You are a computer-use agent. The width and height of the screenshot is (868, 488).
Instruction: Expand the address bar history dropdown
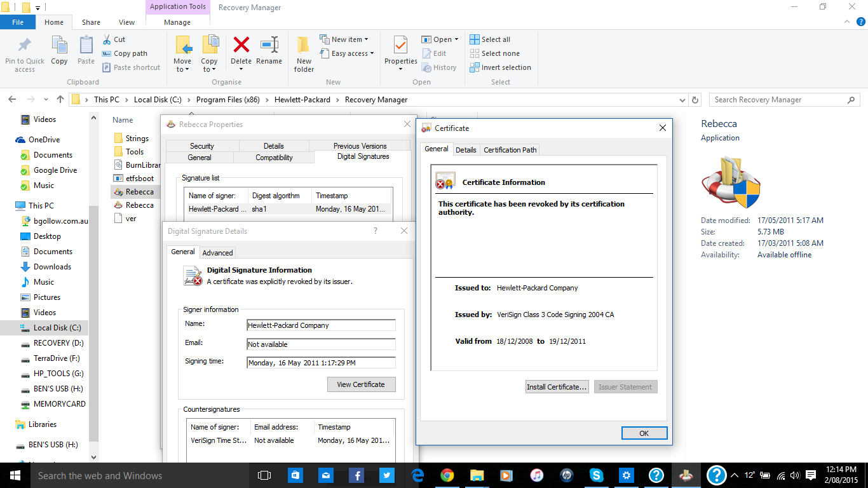(682, 100)
